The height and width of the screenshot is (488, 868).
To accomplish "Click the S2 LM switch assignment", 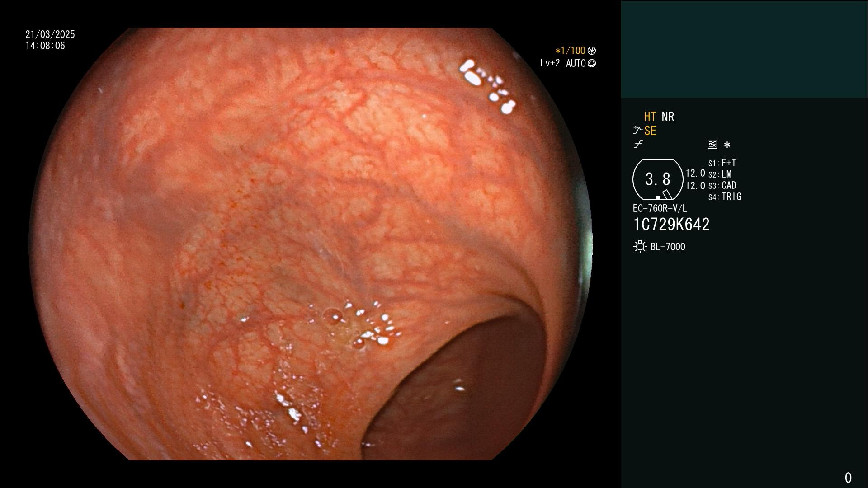I will [720, 174].
